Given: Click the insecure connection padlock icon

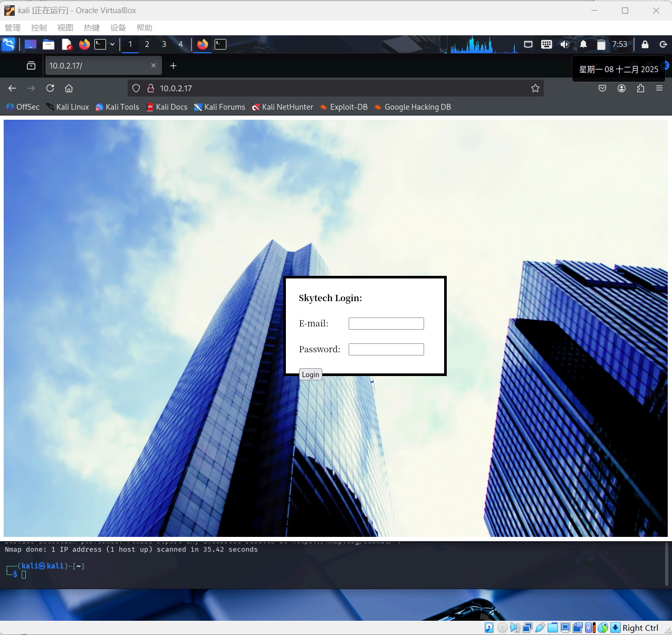Looking at the screenshot, I should click(x=151, y=88).
